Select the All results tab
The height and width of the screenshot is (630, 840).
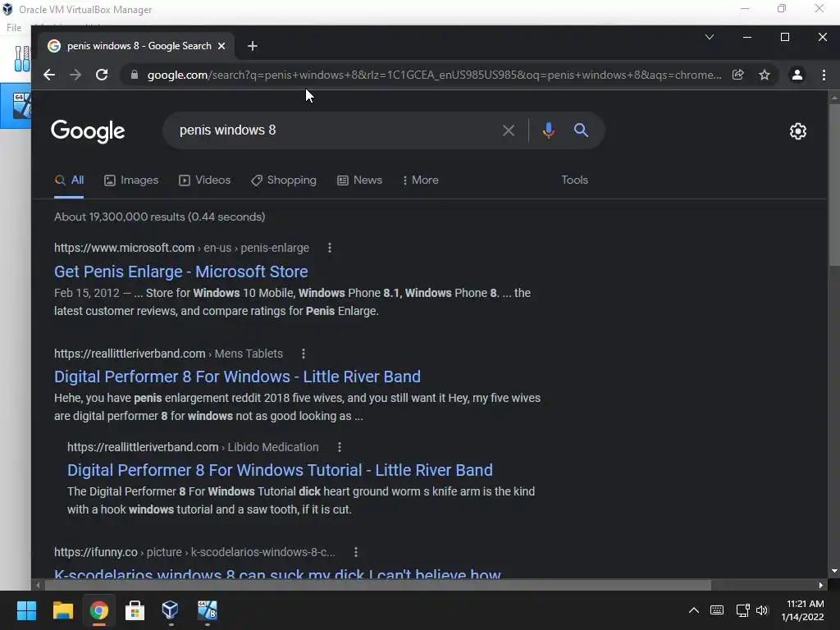(x=69, y=180)
